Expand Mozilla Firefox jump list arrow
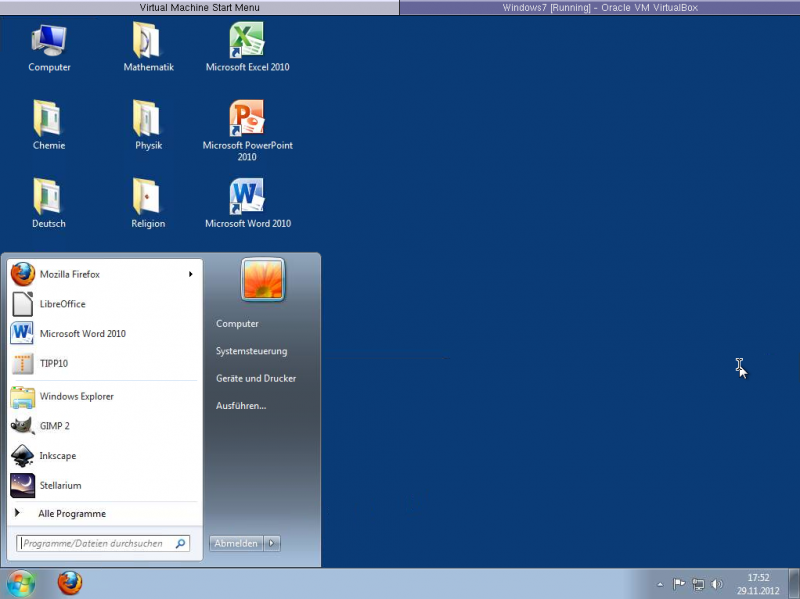 [190, 274]
